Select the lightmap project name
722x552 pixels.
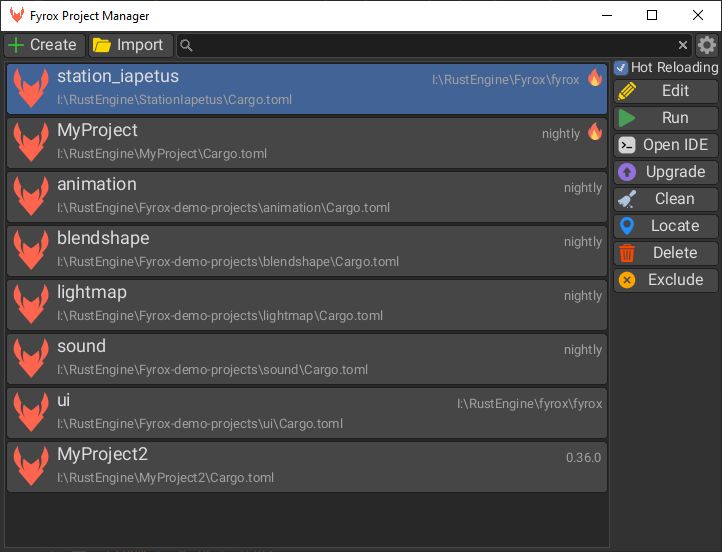[92, 293]
